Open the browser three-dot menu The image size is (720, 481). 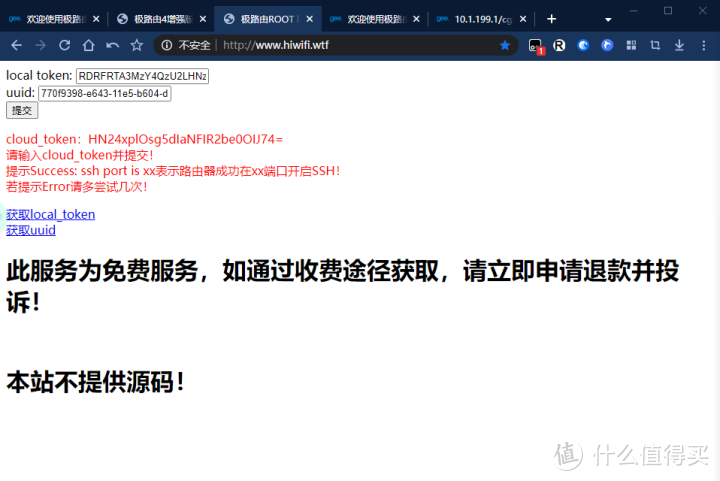pyautogui.click(x=703, y=45)
